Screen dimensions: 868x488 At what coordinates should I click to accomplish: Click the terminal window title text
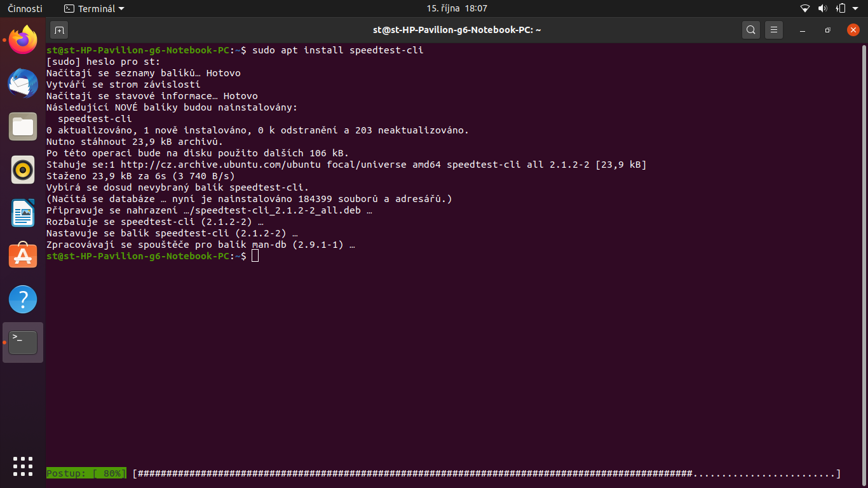coord(457,30)
